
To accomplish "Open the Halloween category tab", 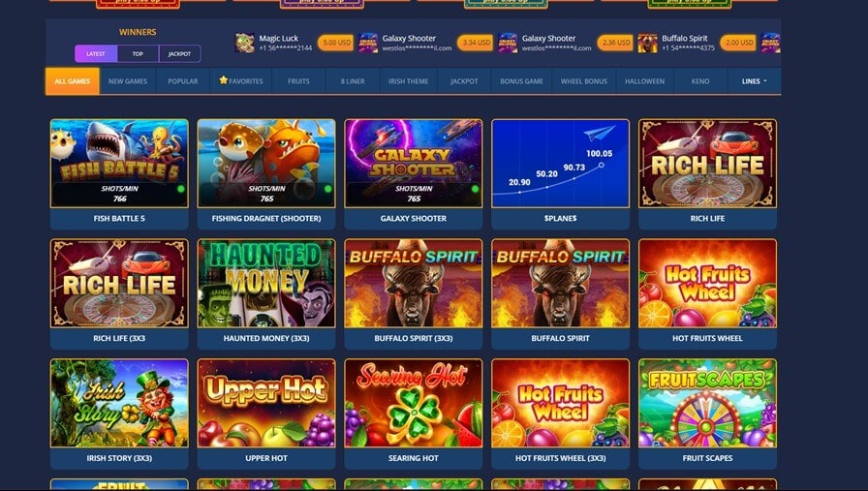I will click(644, 81).
